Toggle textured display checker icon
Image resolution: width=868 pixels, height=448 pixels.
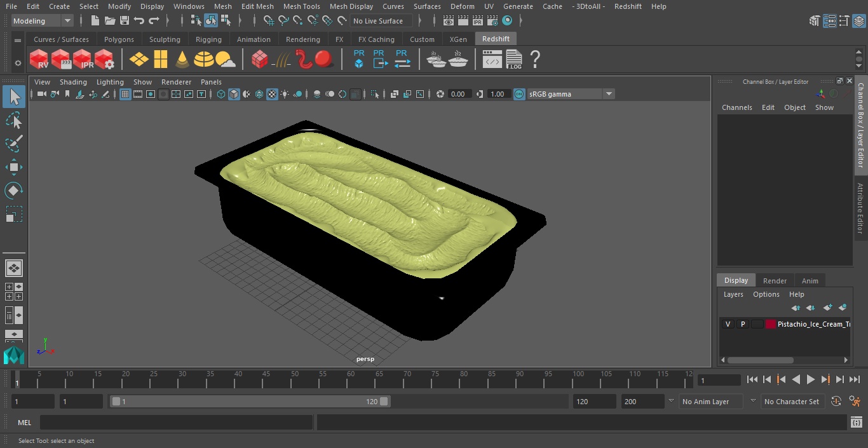(272, 94)
